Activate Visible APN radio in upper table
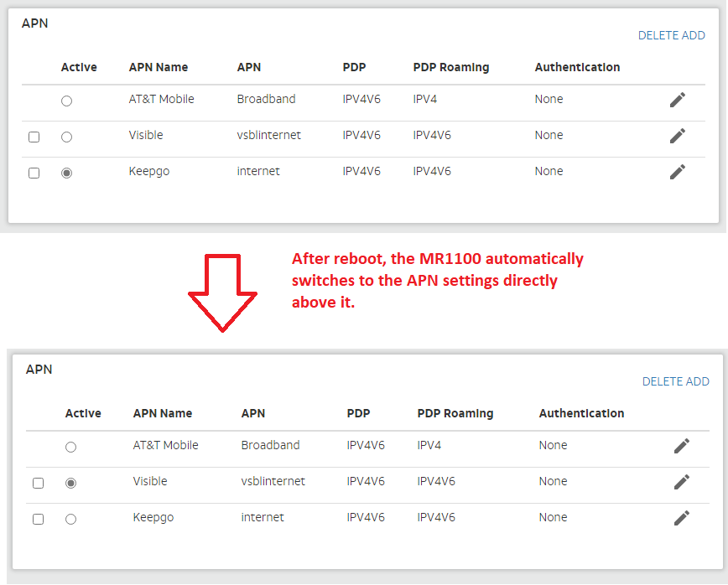The image size is (728, 585). 67,137
